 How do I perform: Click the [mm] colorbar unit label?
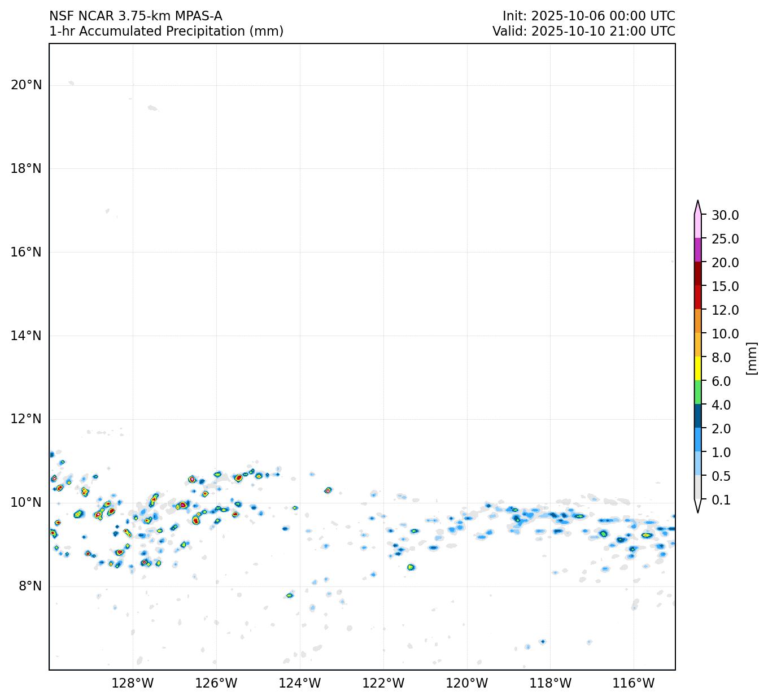pos(750,358)
